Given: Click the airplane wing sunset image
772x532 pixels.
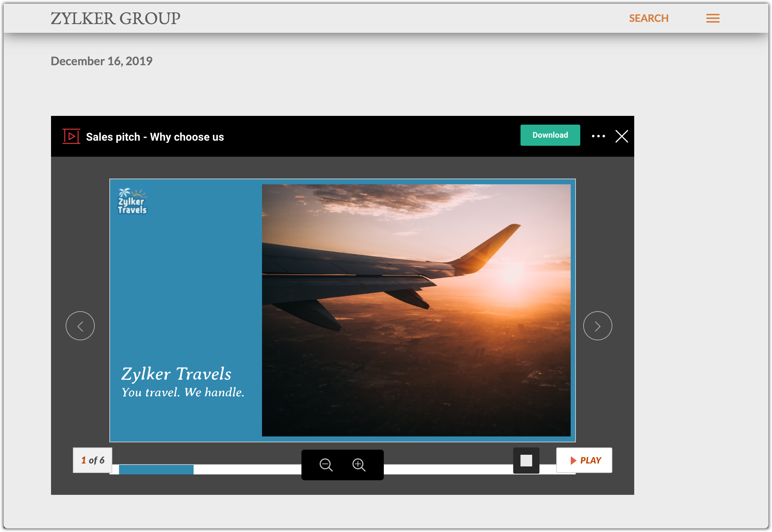Looking at the screenshot, I should (416, 310).
